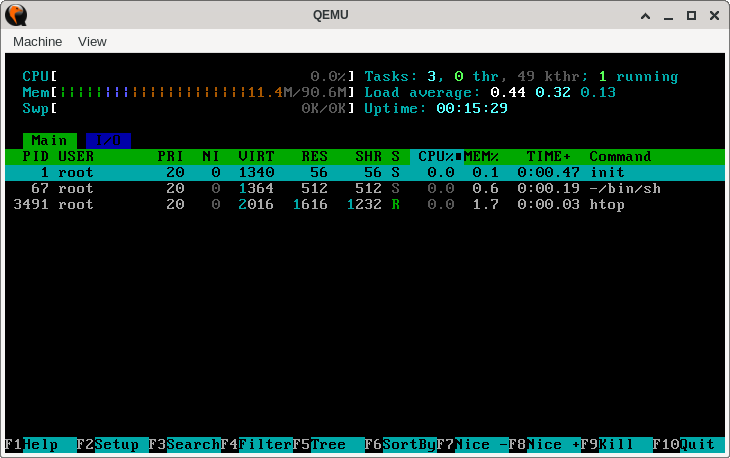This screenshot has height=458, width=730.
Task: Click the Uptime 00:15:29 value
Action: pos(472,108)
